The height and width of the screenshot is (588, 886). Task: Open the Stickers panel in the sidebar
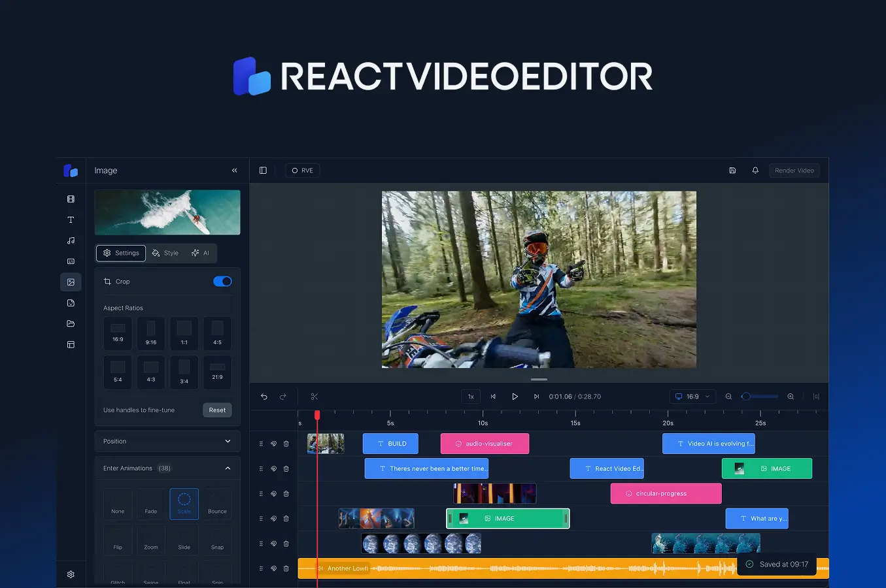(x=71, y=303)
